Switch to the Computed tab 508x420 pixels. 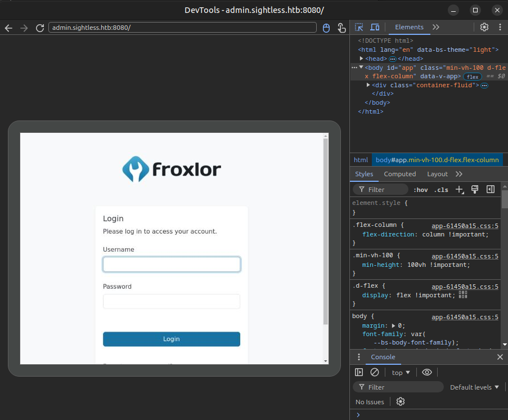point(400,174)
